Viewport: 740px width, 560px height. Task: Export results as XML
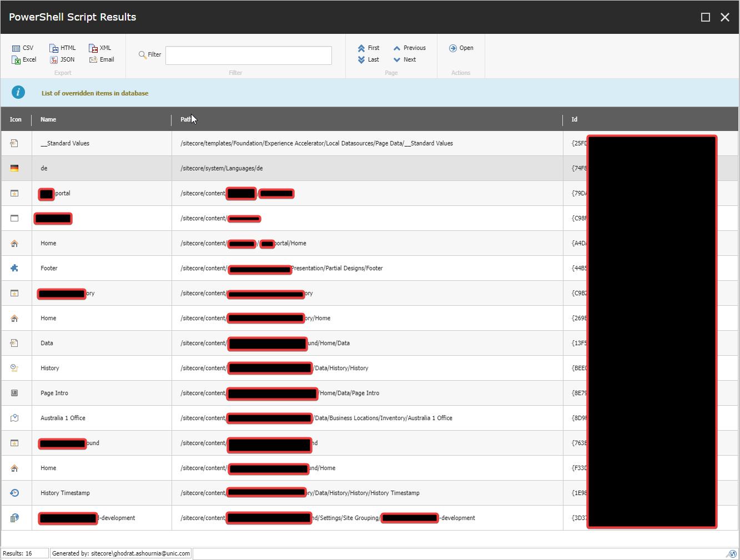point(100,48)
